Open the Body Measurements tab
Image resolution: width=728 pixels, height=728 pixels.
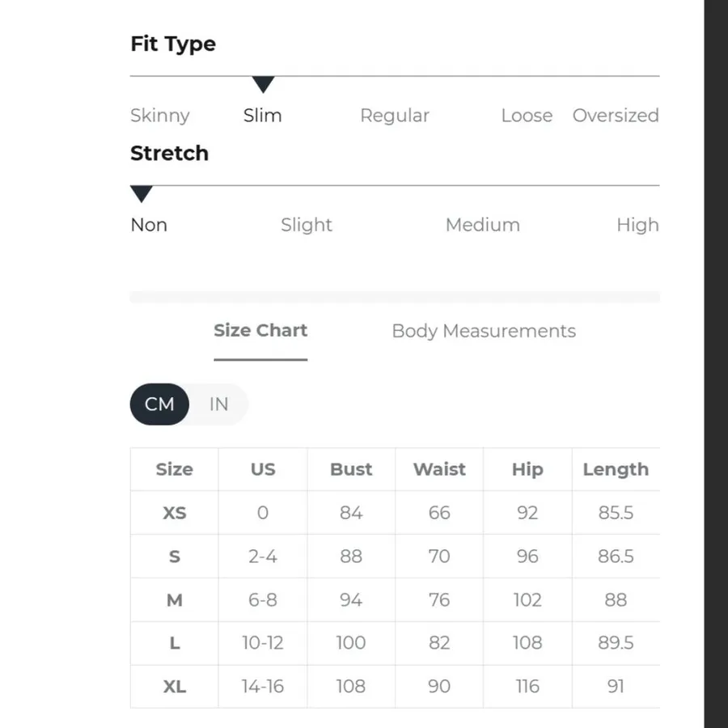(484, 331)
